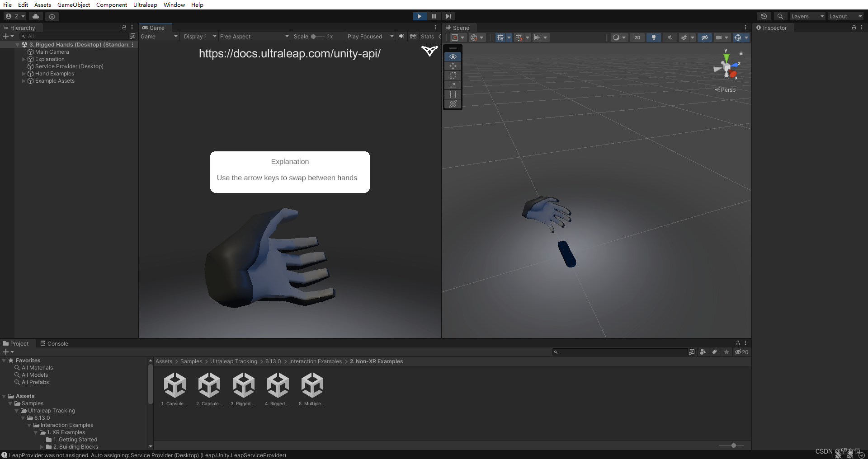Viewport: 868px width, 459px height.
Task: Open the Layers dropdown
Action: click(x=807, y=16)
